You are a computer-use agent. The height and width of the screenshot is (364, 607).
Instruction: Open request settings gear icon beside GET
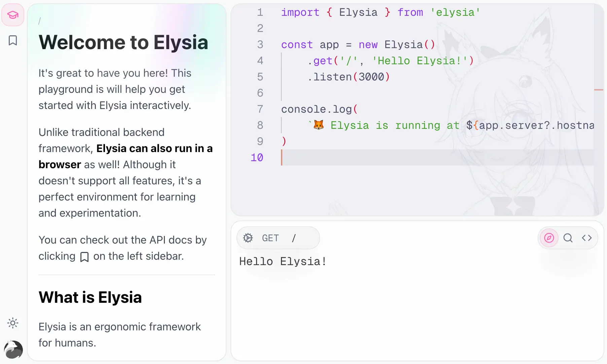pyautogui.click(x=248, y=238)
